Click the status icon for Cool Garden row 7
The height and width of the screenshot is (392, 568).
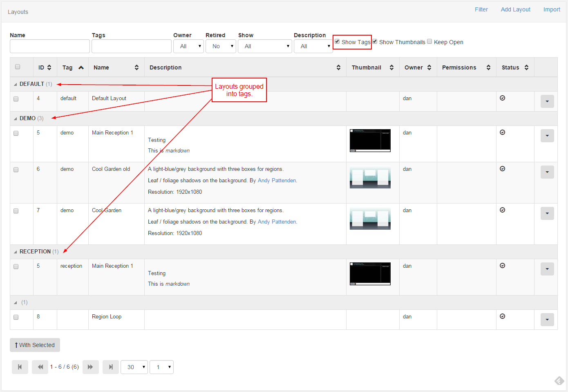[503, 210]
